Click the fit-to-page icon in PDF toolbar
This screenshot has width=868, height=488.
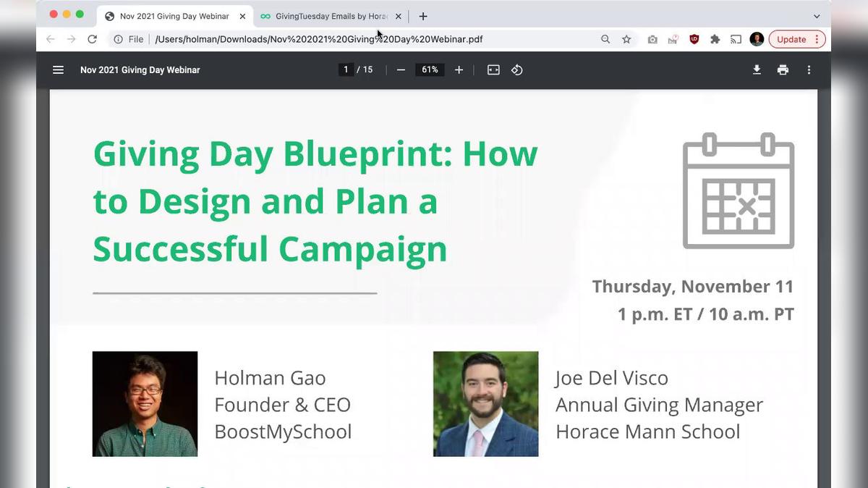pos(493,70)
